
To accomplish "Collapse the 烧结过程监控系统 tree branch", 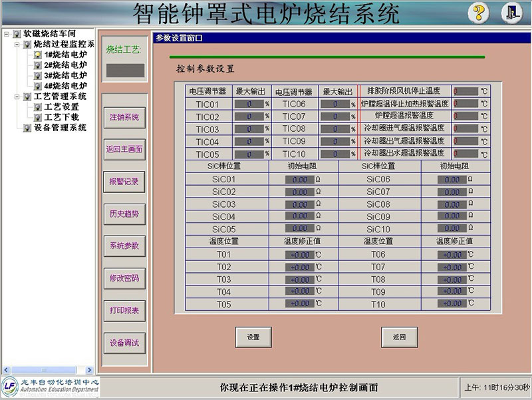I will 17,44.
